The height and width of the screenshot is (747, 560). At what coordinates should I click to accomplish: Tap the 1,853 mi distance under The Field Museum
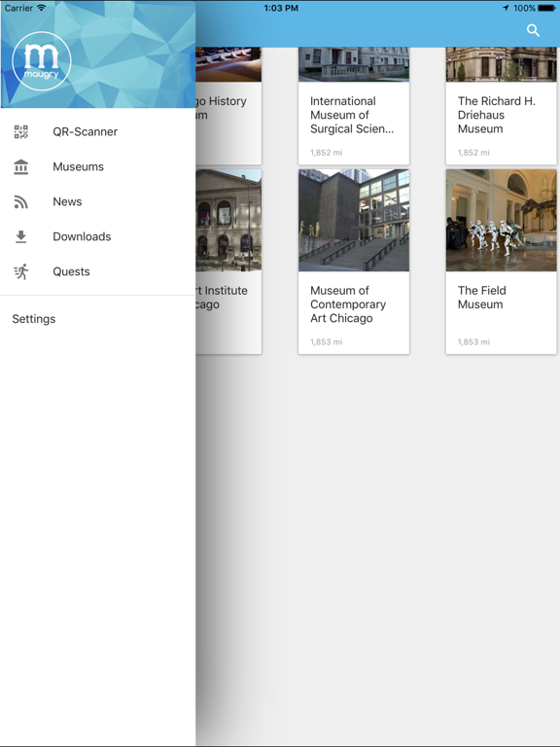coord(473,341)
